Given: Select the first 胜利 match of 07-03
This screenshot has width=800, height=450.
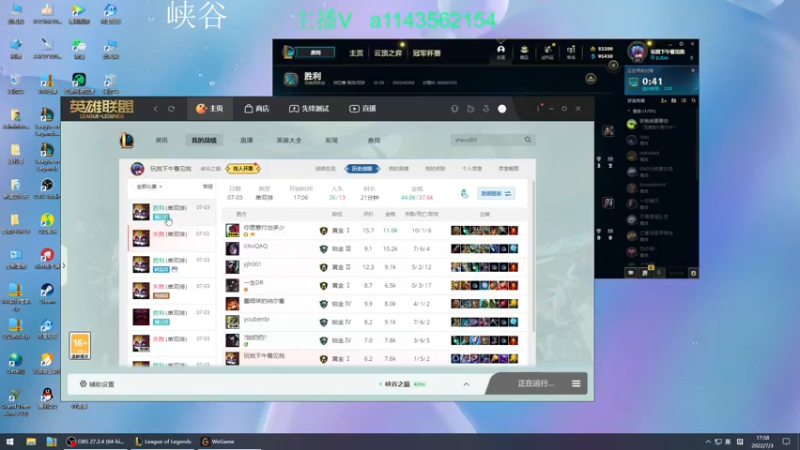Looking at the screenshot, I should click(172, 212).
